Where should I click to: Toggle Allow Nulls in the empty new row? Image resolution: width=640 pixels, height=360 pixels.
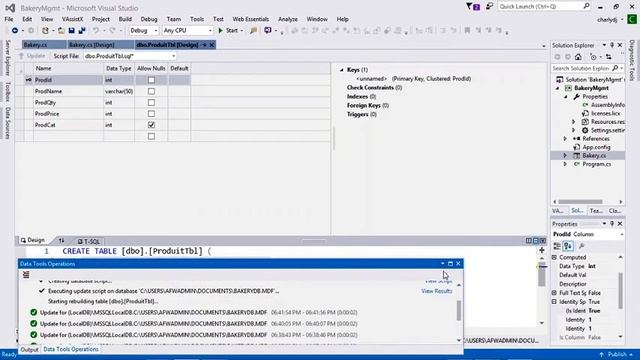tap(151, 136)
